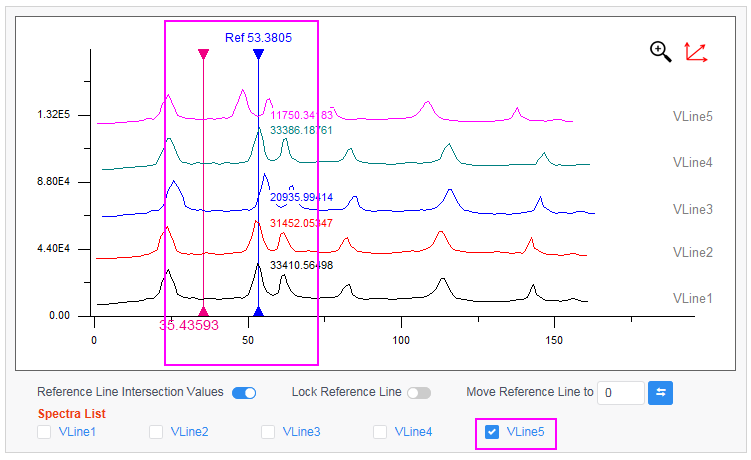Viewport: 751px width, 460px height.
Task: Select VLine3 legend label beside the chart
Action: [692, 209]
